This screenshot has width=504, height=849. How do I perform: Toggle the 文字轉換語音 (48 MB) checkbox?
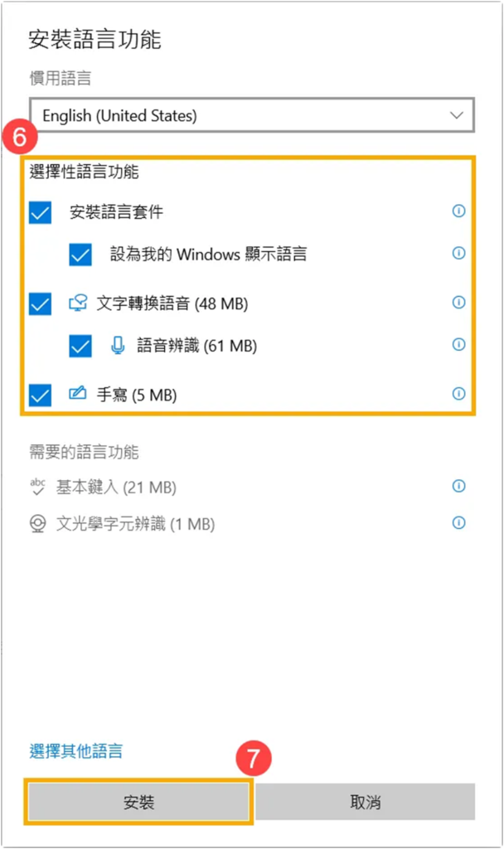[40, 304]
